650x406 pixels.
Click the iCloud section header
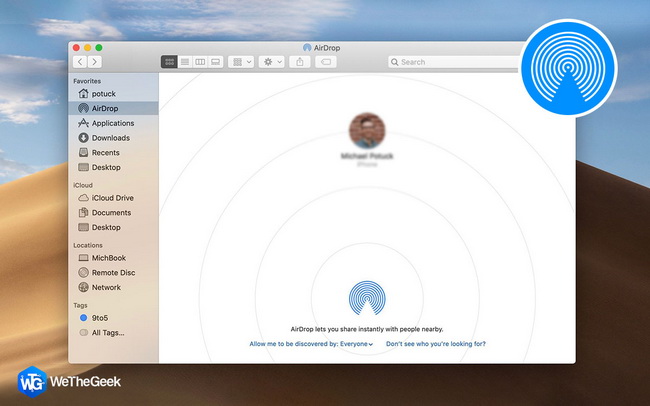click(83, 185)
